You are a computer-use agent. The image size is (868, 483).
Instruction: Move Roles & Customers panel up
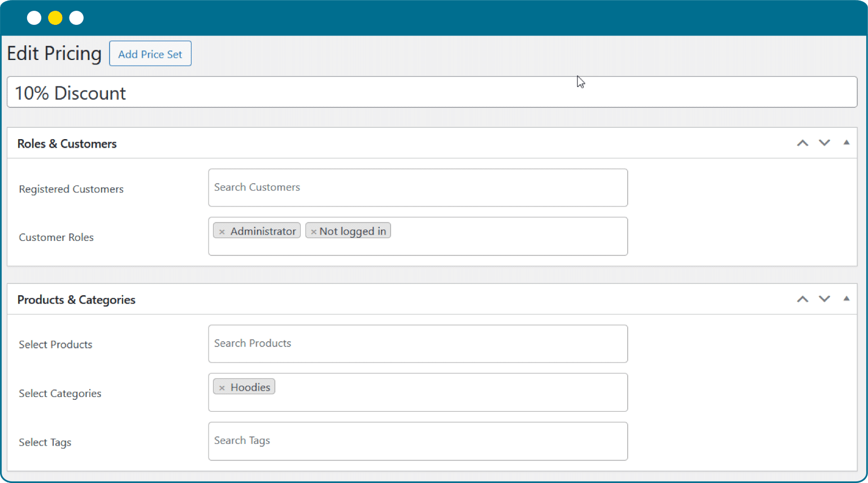coord(802,143)
